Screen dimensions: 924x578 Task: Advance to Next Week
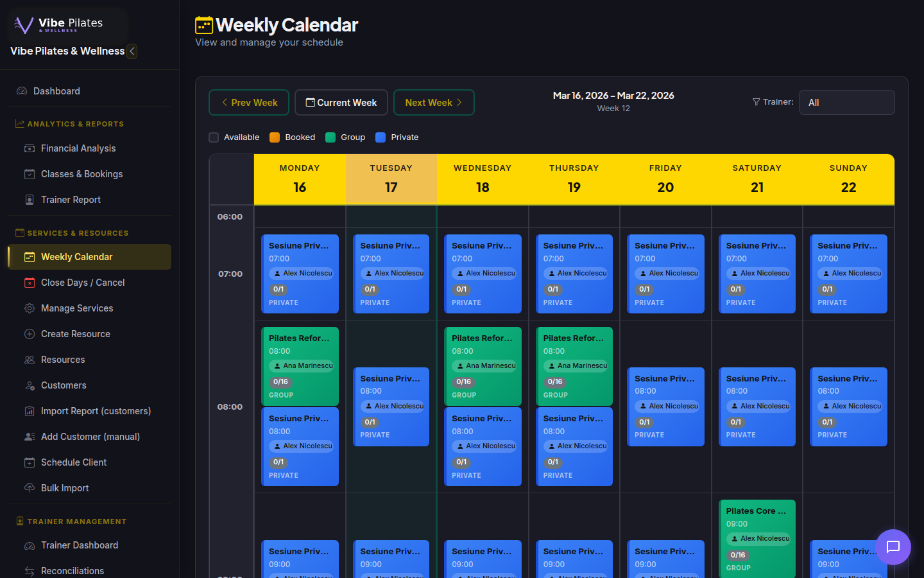click(x=434, y=103)
